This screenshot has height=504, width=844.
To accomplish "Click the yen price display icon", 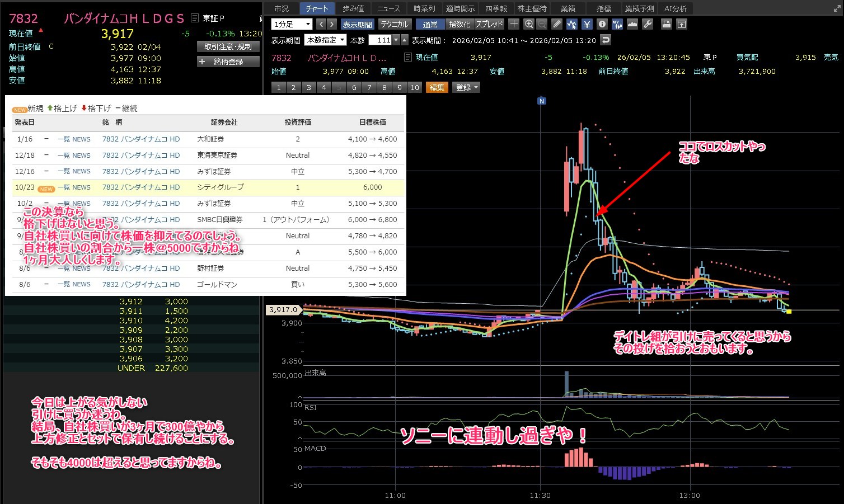I will click(x=587, y=24).
